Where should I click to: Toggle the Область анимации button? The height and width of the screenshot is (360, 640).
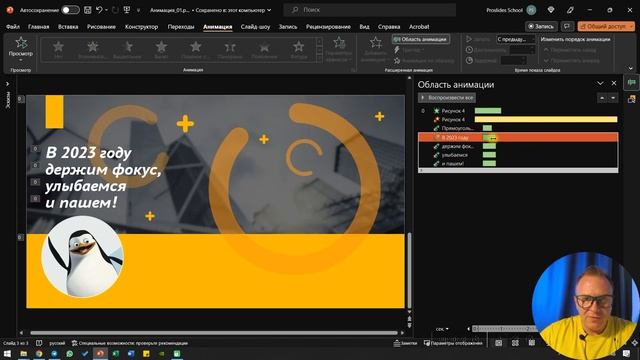click(x=420, y=39)
